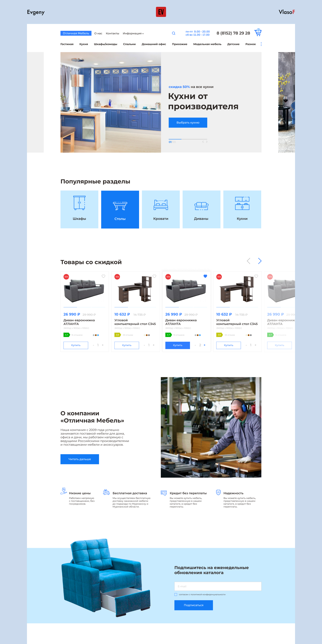Click the Кредит без переплаты card icon

click(164, 493)
